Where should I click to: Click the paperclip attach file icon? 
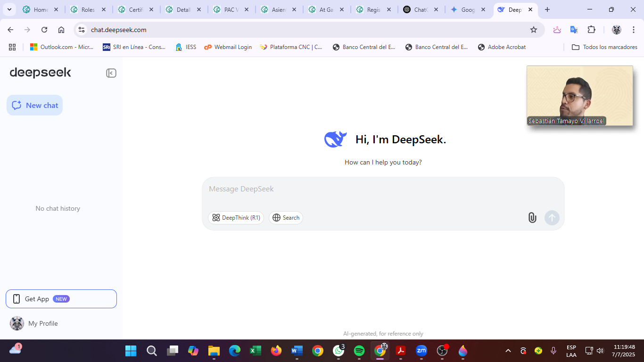[x=532, y=218]
